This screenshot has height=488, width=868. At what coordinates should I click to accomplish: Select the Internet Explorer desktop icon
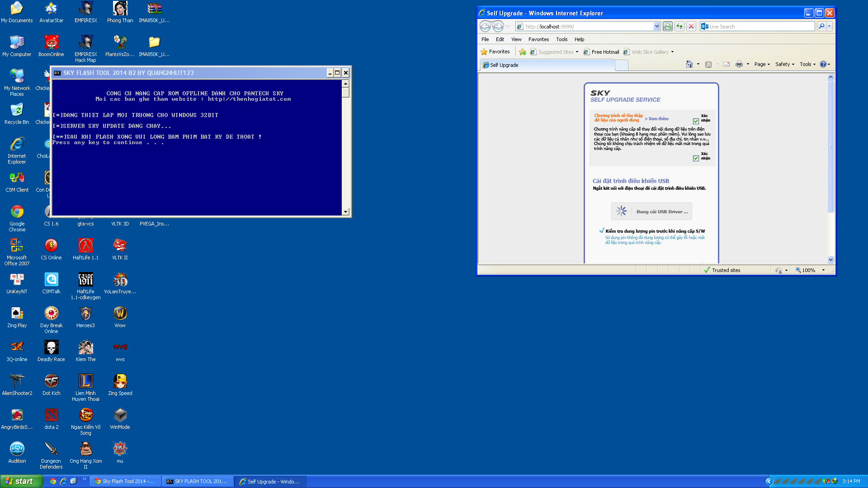17,150
